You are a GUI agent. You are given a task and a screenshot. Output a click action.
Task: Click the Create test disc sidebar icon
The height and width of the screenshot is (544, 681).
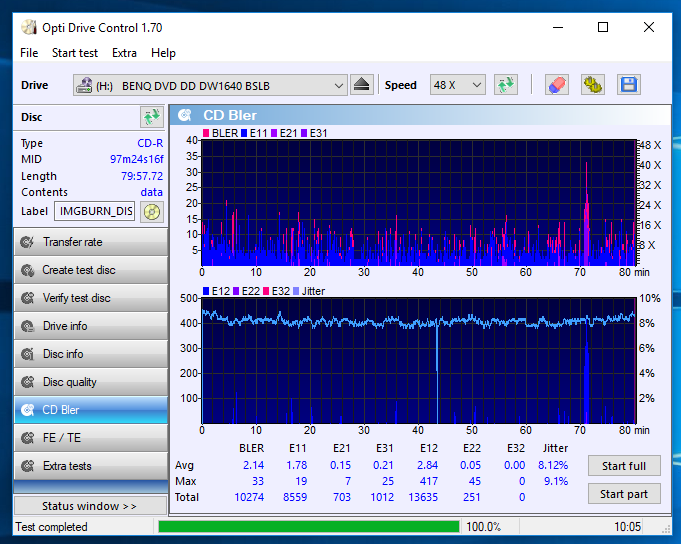(x=27, y=270)
